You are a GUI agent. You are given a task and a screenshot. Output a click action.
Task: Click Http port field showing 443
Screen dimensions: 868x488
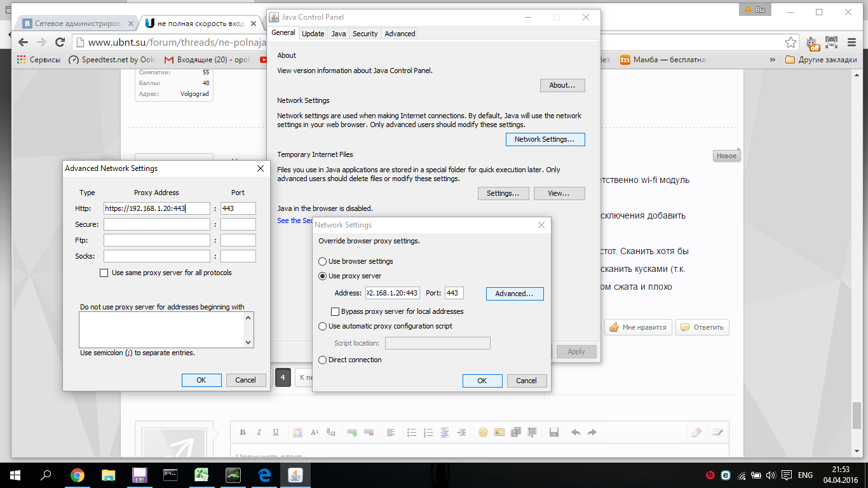(x=238, y=208)
